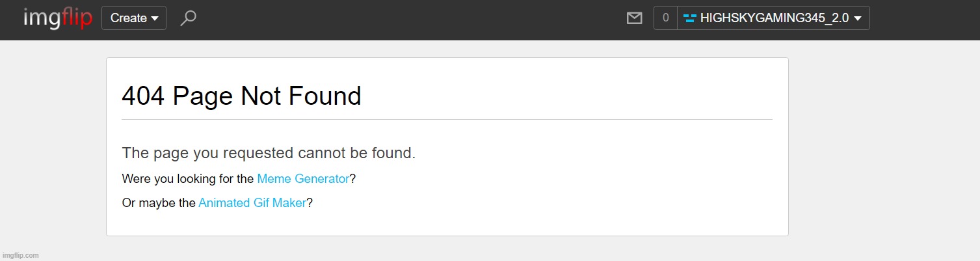The image size is (980, 261).
Task: Open messages via the envelope icon
Action: [634, 18]
